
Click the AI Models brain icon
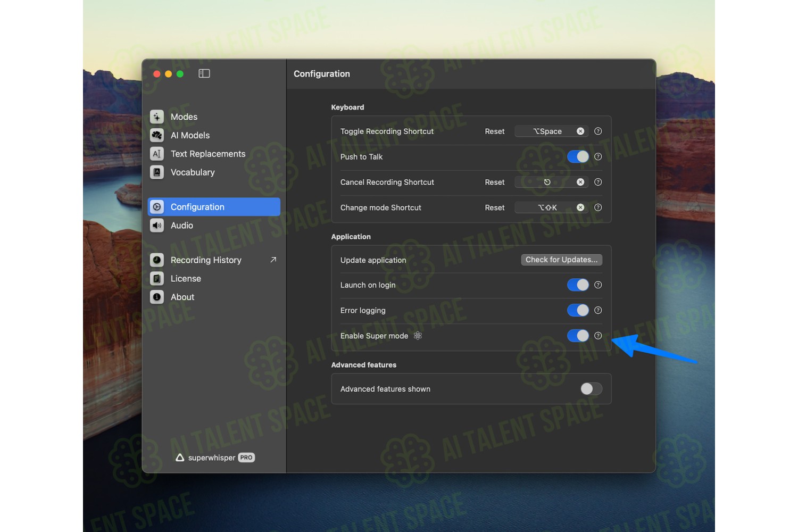[x=157, y=135]
